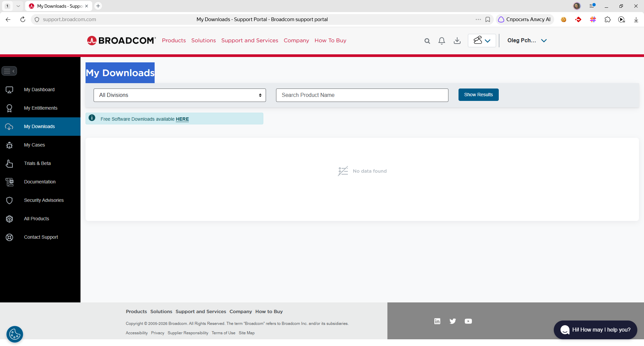The width and height of the screenshot is (644, 346).
Task: Click the Show Results button
Action: pyautogui.click(x=478, y=95)
